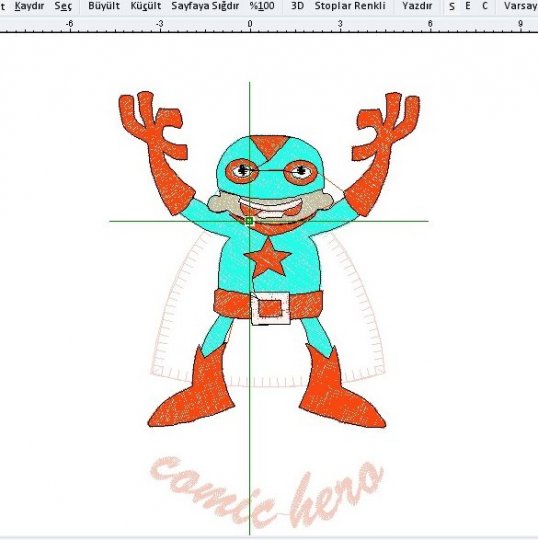The width and height of the screenshot is (538, 540).
Task: Click the green center origin handle
Action: [250, 221]
